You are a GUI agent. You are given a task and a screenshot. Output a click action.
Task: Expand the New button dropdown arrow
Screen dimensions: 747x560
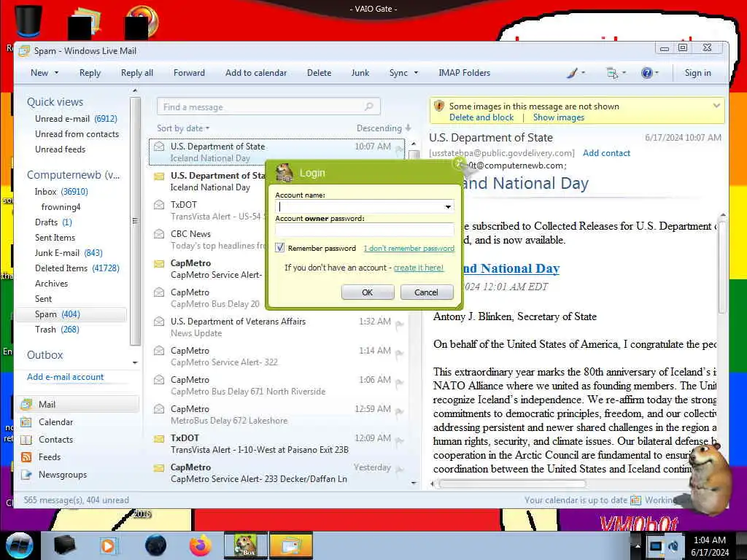pos(56,73)
